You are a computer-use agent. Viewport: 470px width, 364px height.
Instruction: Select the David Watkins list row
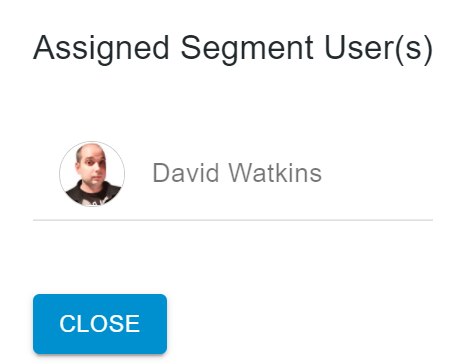233,174
